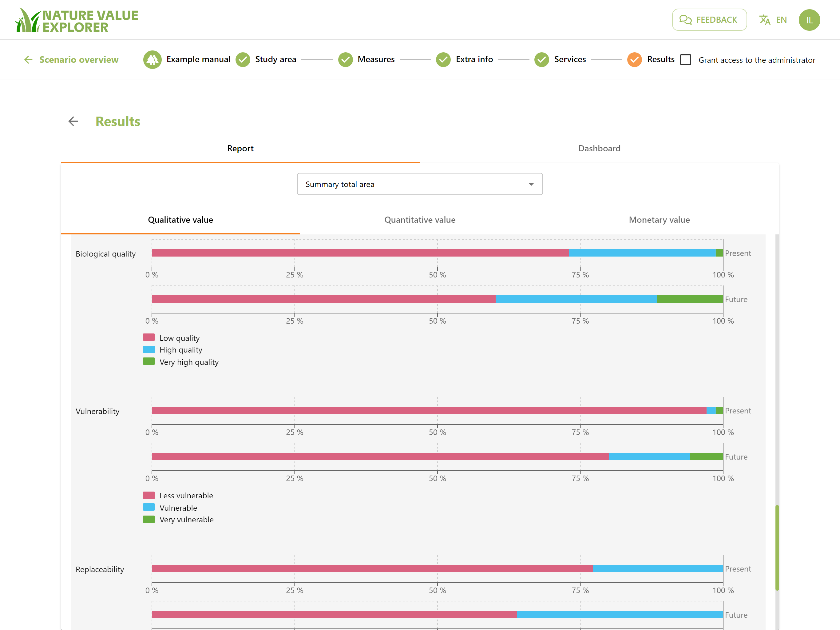Click the Vulnerability row label
Viewport: 840px width, 630px height.
coord(97,412)
